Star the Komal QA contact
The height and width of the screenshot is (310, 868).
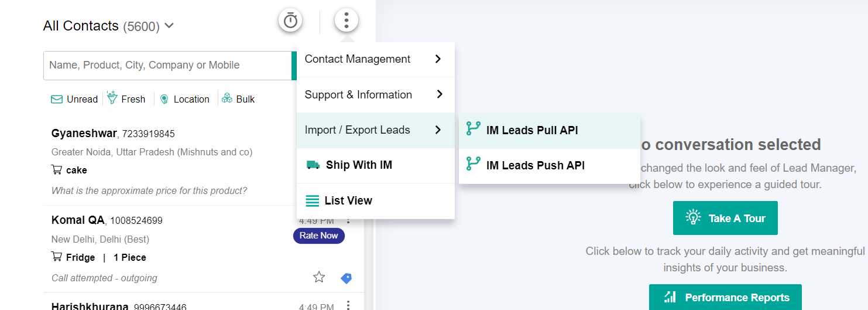(x=319, y=277)
